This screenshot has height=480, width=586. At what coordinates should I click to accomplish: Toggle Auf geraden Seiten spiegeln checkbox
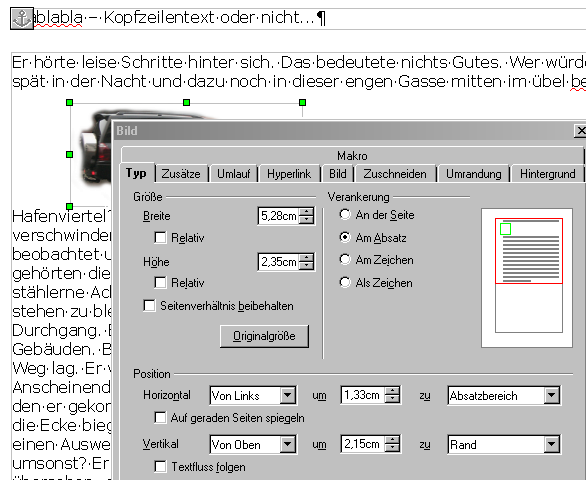[160, 418]
